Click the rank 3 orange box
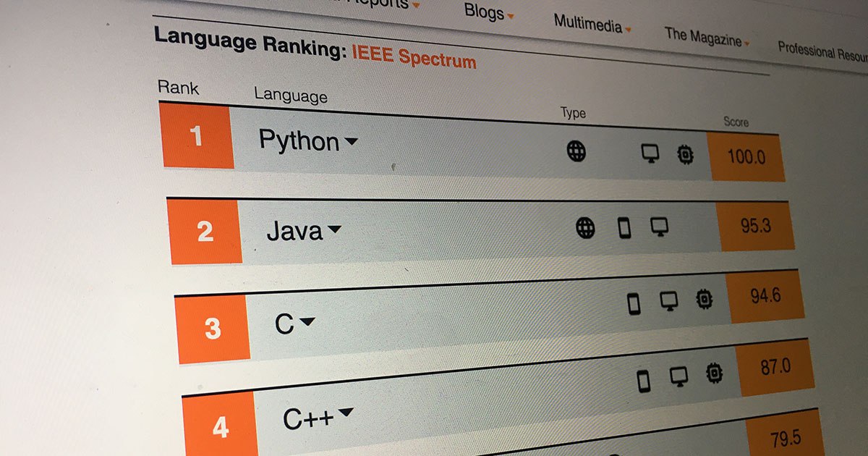The width and height of the screenshot is (868, 456). (213, 329)
